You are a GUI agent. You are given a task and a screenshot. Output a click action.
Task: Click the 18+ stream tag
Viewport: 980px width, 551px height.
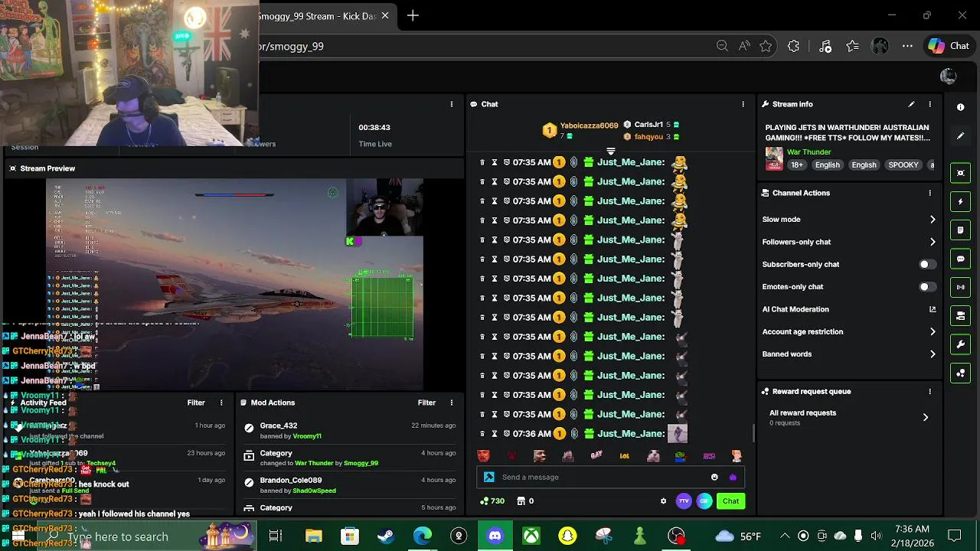point(796,165)
